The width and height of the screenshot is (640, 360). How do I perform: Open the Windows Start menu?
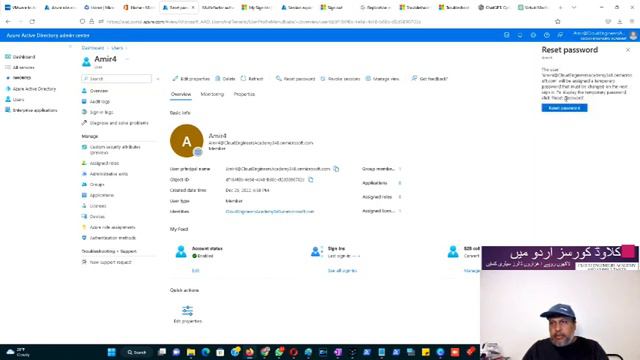(111, 352)
